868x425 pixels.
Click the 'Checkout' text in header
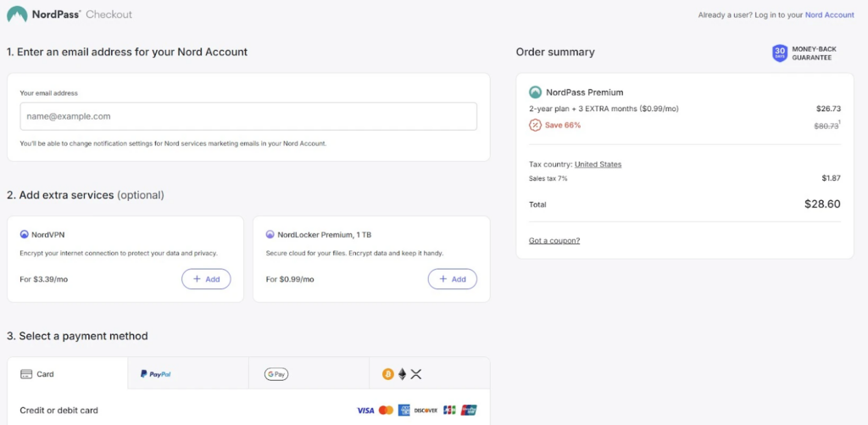click(109, 14)
